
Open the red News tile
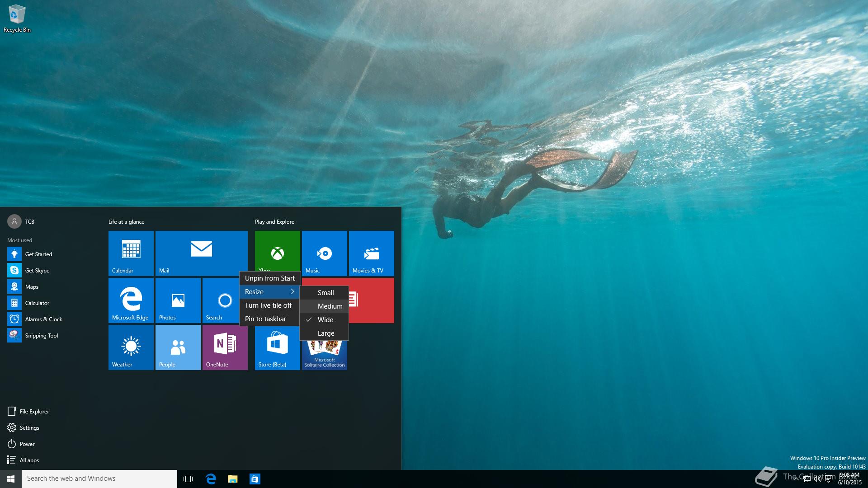pos(372,300)
